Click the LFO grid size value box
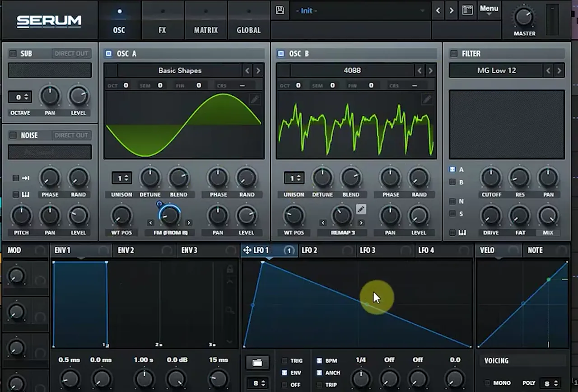The image size is (578, 392). [258, 384]
